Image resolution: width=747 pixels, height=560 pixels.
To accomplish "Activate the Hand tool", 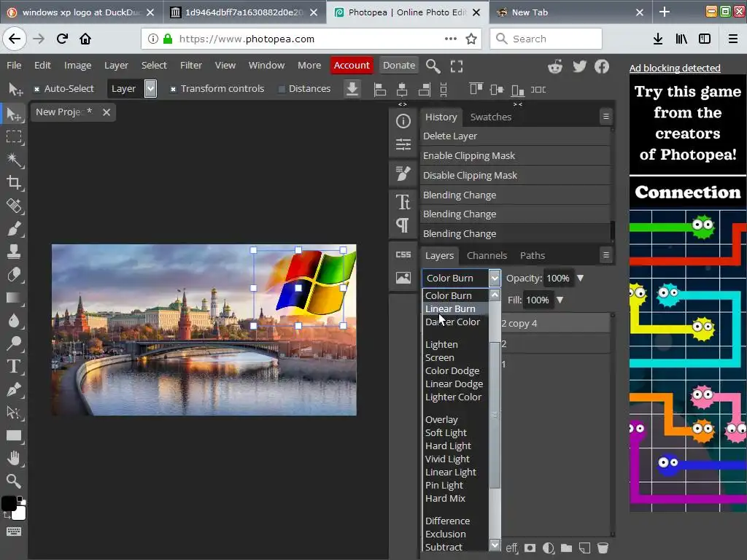I will point(14,458).
